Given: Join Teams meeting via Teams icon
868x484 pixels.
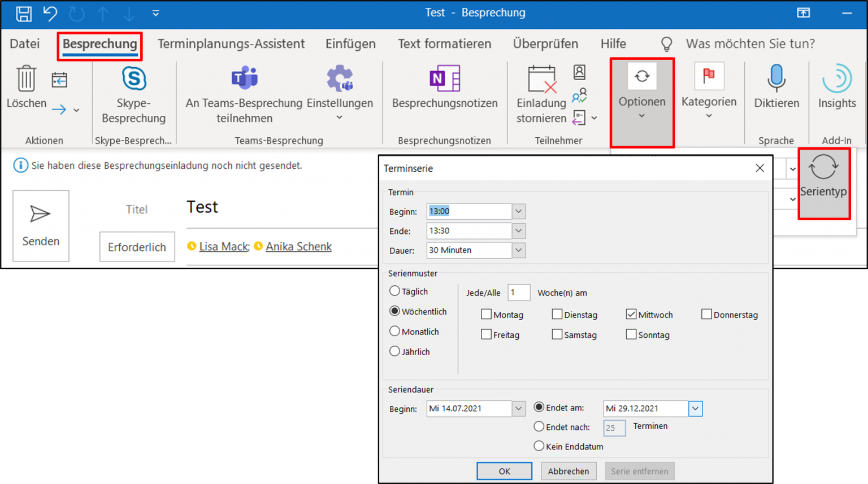Looking at the screenshot, I should pos(244,78).
